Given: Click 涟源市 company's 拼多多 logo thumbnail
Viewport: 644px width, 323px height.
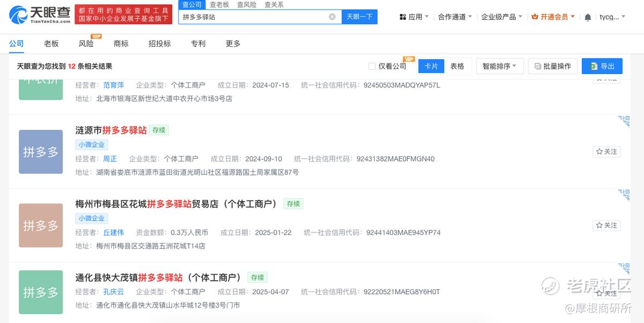Looking at the screenshot, I should 41,152.
